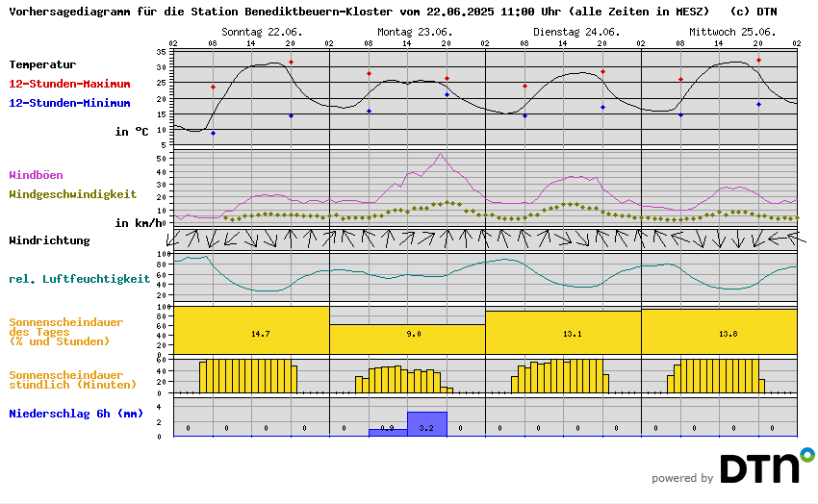
Task: Click the 'Dienstag 24.06.' day header
Action: click(576, 32)
